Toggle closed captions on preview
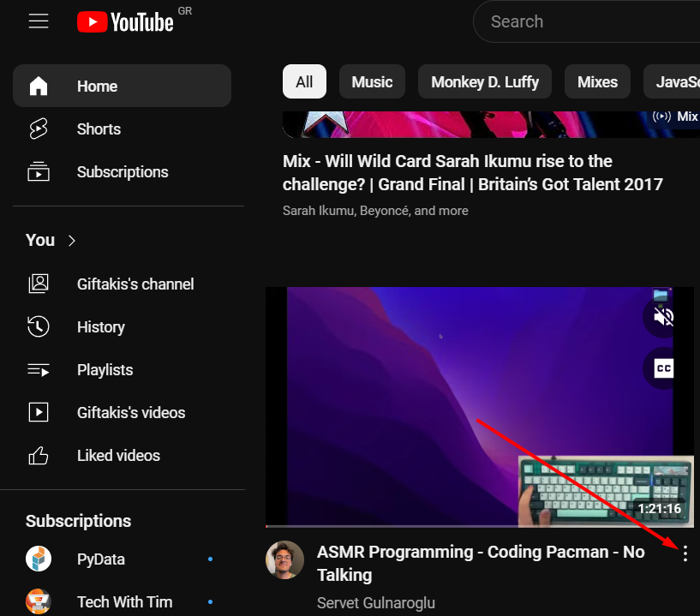This screenshot has width=700, height=616. [x=663, y=368]
